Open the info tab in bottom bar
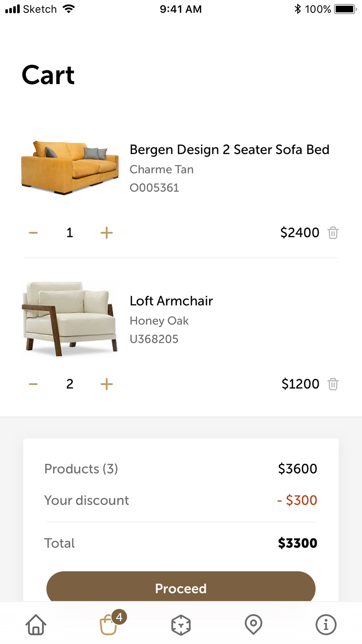The width and height of the screenshot is (362, 644). click(x=326, y=624)
